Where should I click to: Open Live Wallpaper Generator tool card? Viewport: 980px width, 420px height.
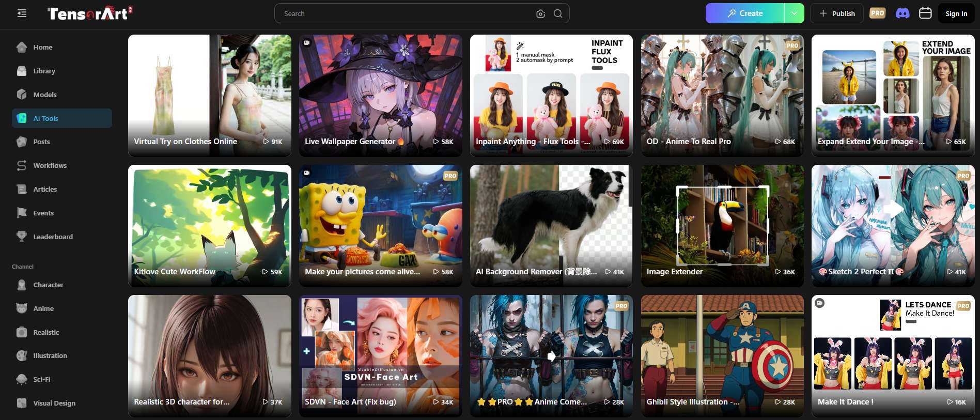point(381,96)
